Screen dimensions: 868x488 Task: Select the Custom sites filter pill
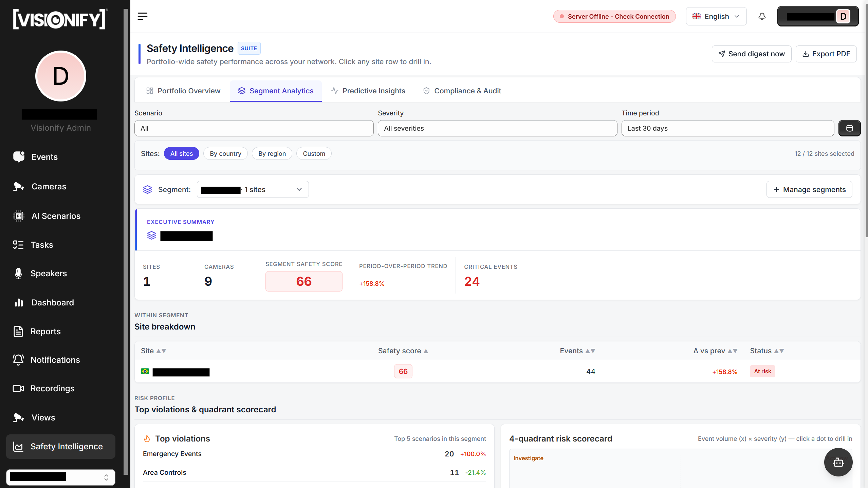point(314,153)
